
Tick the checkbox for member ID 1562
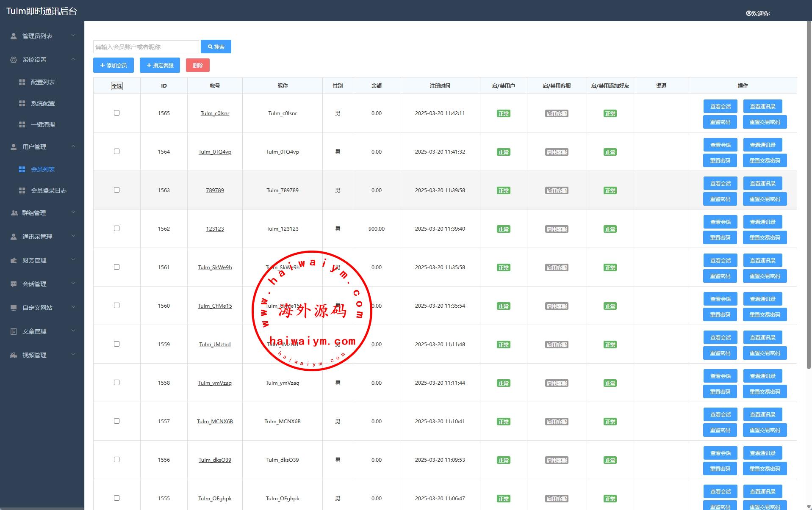[116, 229]
